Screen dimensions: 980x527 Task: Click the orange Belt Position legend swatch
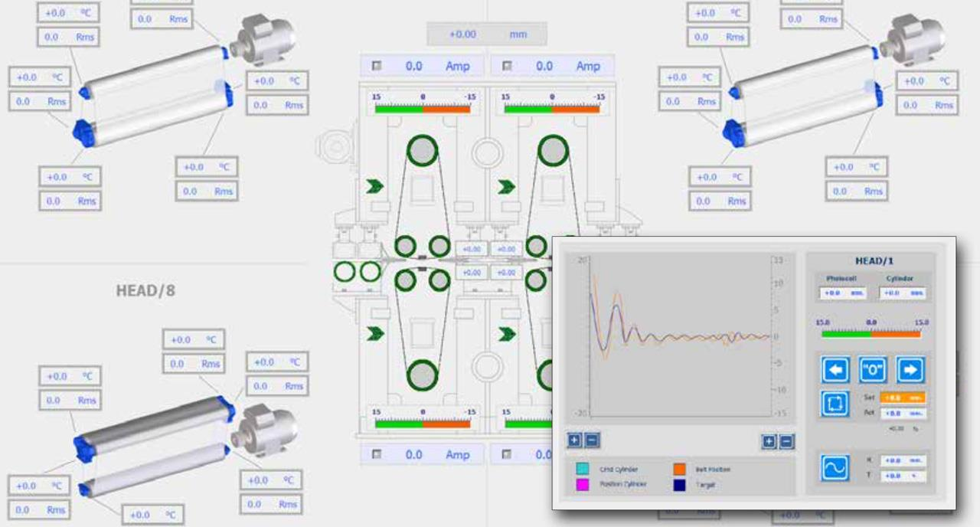point(679,469)
